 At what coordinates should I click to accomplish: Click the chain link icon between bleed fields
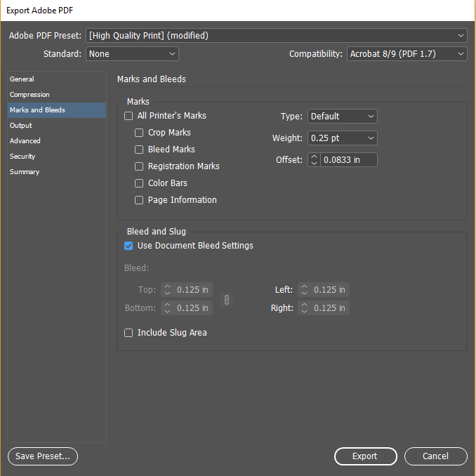pos(227,300)
